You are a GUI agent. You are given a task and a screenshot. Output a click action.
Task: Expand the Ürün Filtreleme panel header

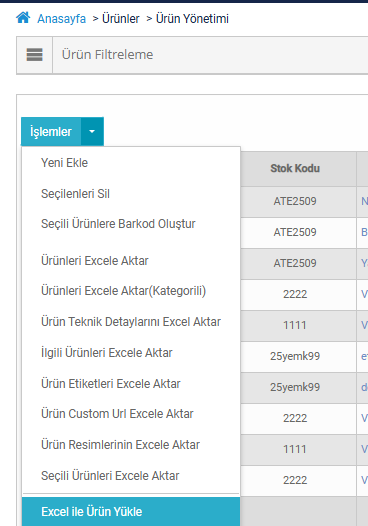point(210,55)
